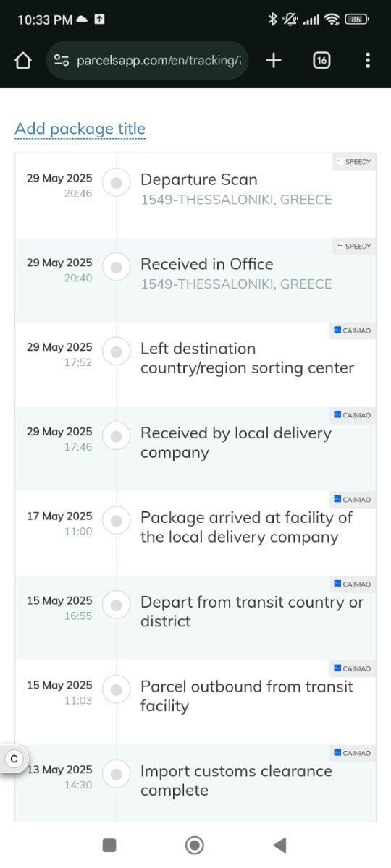Viewport: 391px width, 868px height.
Task: Tap SPEEDY badge on Received in Office
Action: (354, 246)
